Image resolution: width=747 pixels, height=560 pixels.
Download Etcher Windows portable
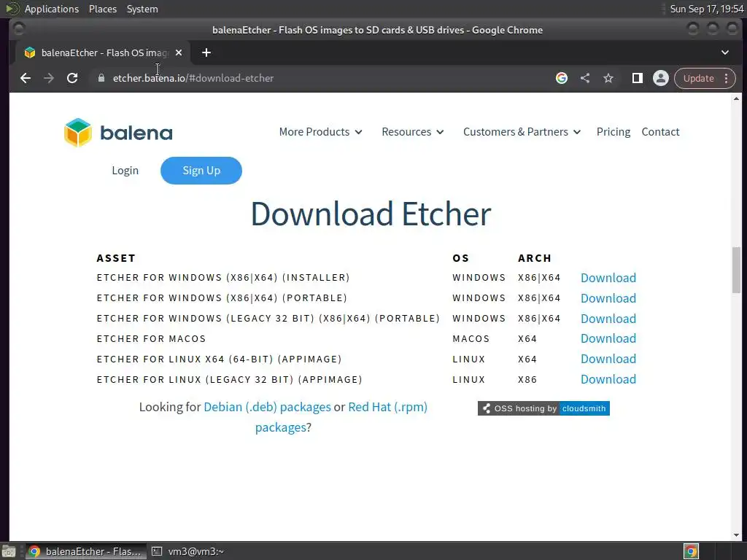click(608, 298)
